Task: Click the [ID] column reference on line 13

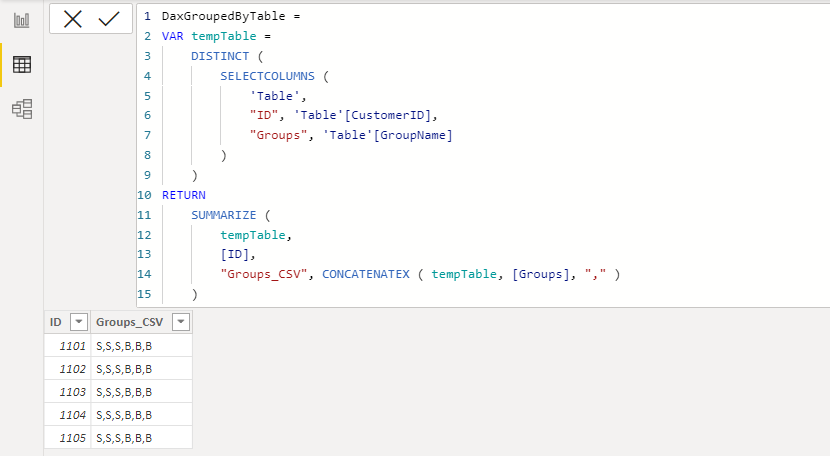Action: pyautogui.click(x=234, y=254)
